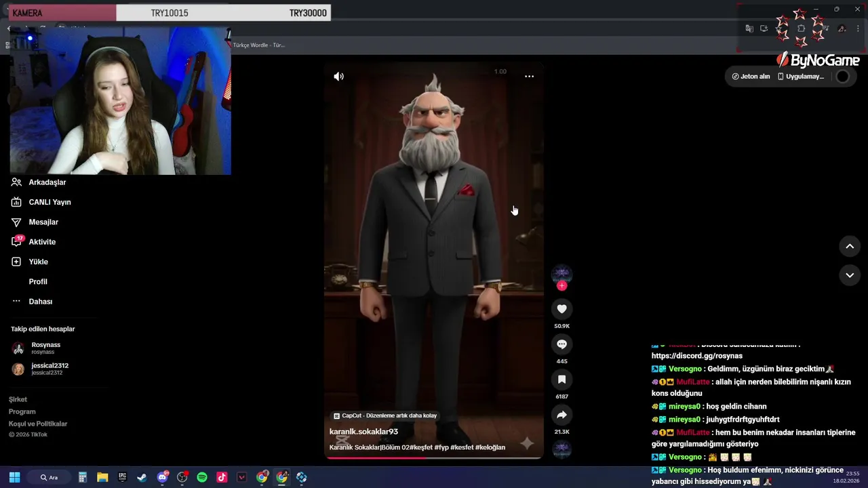
Task: Open the video's three-dot options menu
Action: (529, 77)
